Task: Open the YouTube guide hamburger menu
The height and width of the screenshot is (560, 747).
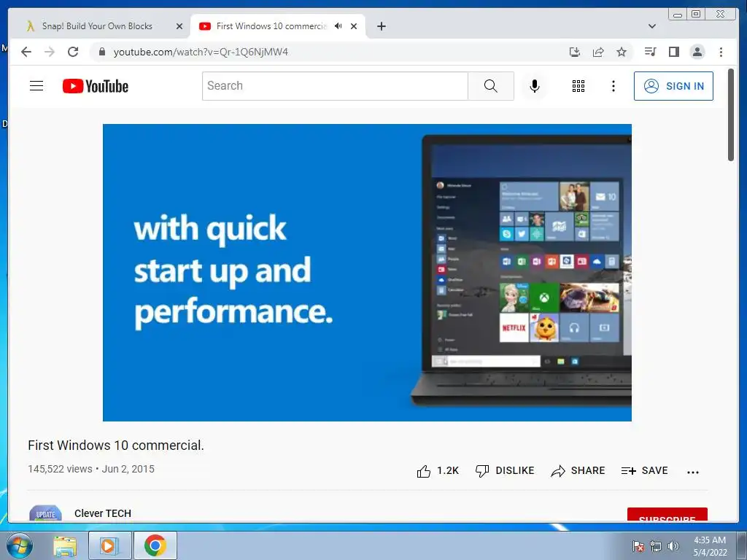Action: 36,86
